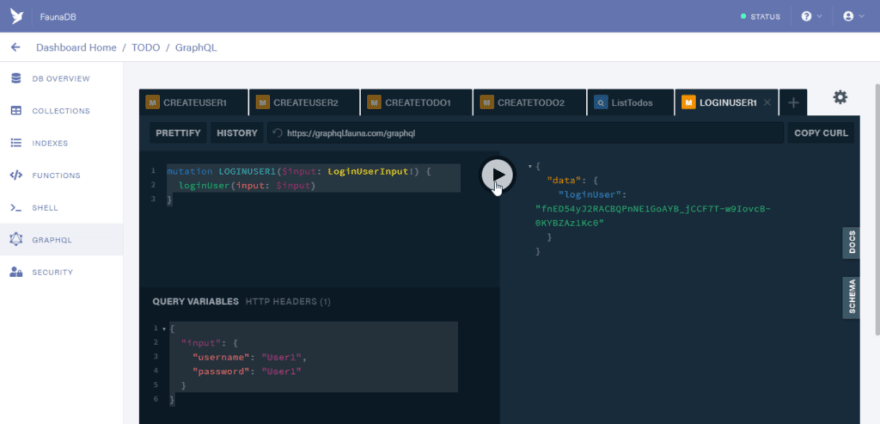The height and width of the screenshot is (424, 880).
Task: Click the GraphQL breadcrumb
Action: [196, 48]
